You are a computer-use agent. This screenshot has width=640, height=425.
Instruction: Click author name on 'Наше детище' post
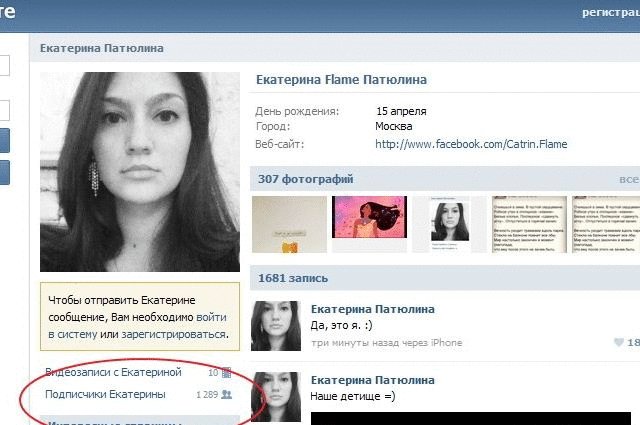pos(373,380)
